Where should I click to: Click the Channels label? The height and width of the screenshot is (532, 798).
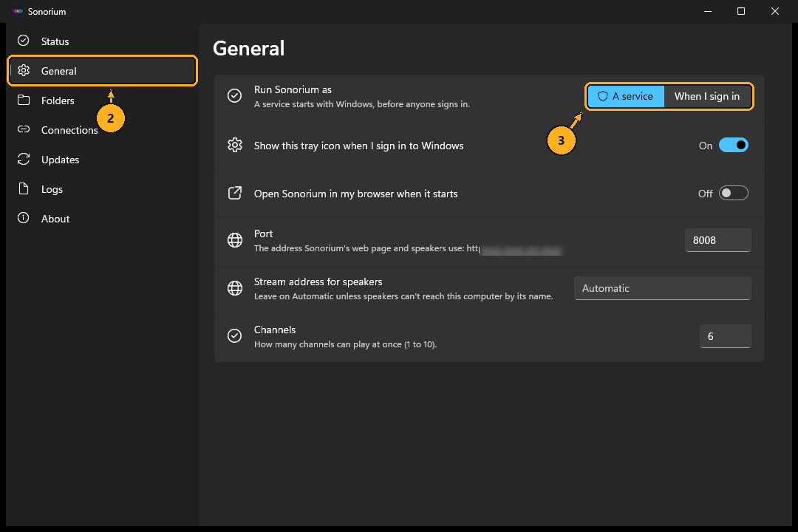pyautogui.click(x=275, y=330)
